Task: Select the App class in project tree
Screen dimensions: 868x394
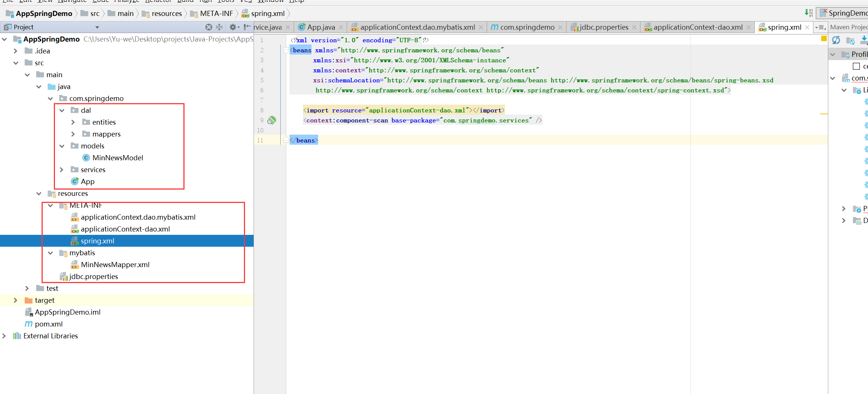Action: [x=88, y=181]
